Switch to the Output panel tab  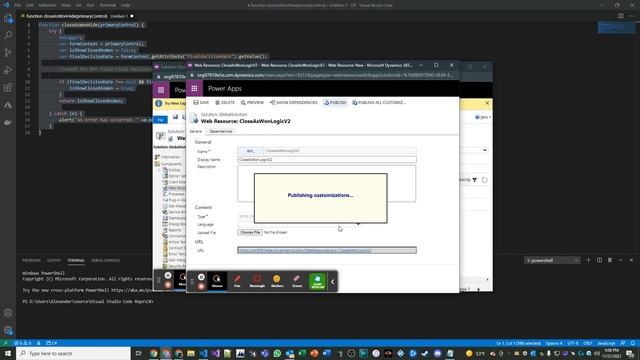(x=53, y=260)
